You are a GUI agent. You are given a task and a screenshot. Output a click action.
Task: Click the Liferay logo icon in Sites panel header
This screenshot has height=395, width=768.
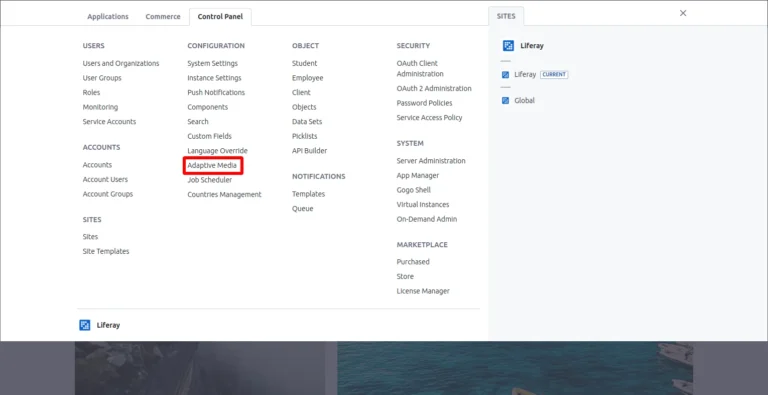tap(508, 46)
